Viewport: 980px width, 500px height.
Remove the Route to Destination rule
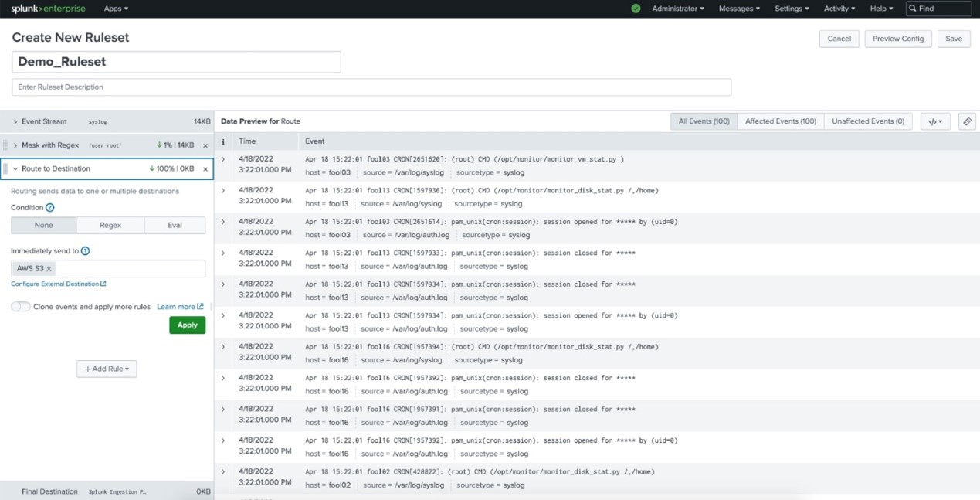point(205,168)
